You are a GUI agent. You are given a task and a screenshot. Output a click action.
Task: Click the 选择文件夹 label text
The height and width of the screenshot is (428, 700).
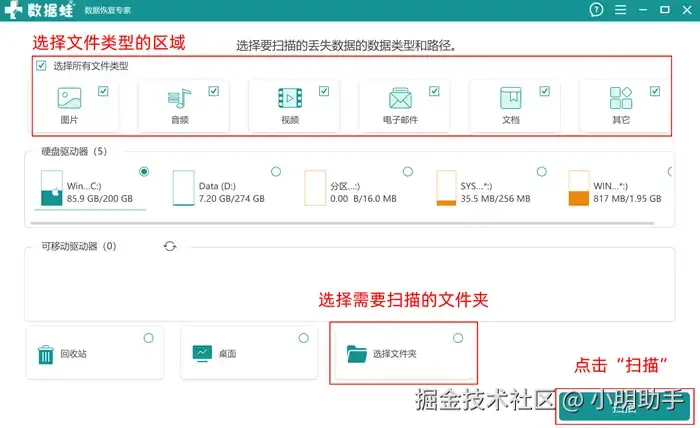coord(395,354)
